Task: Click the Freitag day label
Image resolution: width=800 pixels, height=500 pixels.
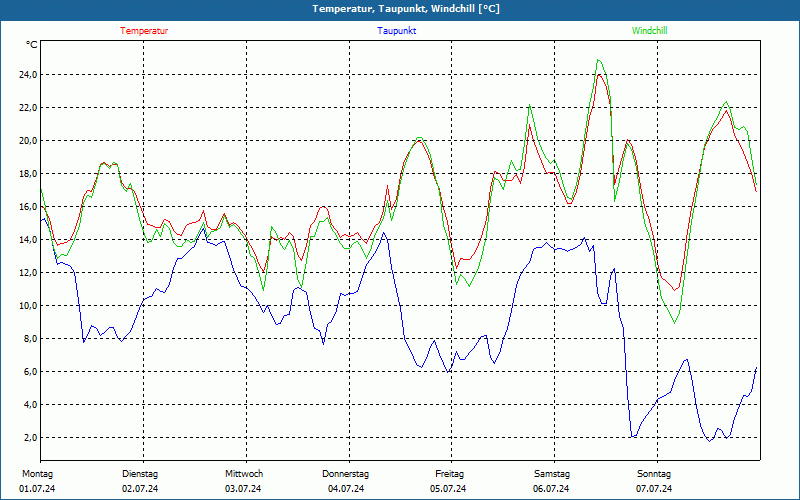Action: click(x=449, y=474)
